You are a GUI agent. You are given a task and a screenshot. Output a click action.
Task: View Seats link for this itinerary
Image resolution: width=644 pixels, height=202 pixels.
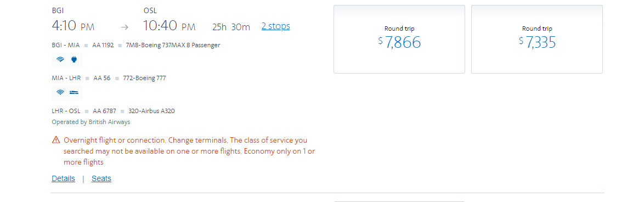click(x=101, y=178)
